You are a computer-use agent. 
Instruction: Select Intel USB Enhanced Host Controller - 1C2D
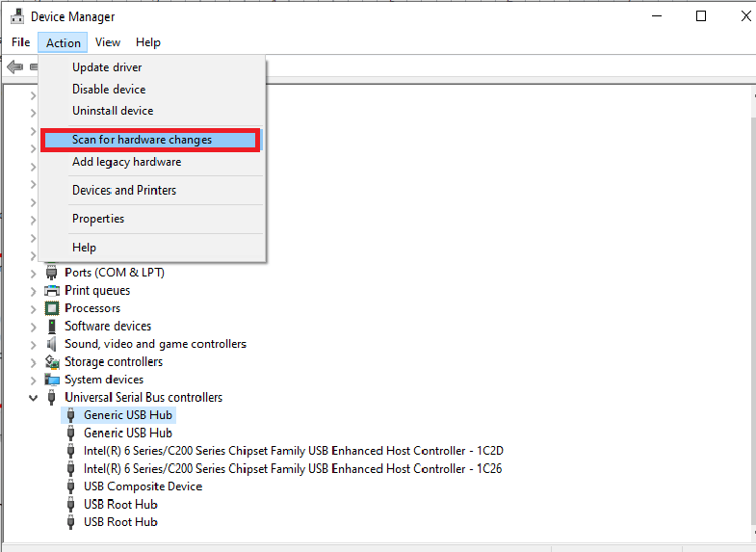pos(293,451)
